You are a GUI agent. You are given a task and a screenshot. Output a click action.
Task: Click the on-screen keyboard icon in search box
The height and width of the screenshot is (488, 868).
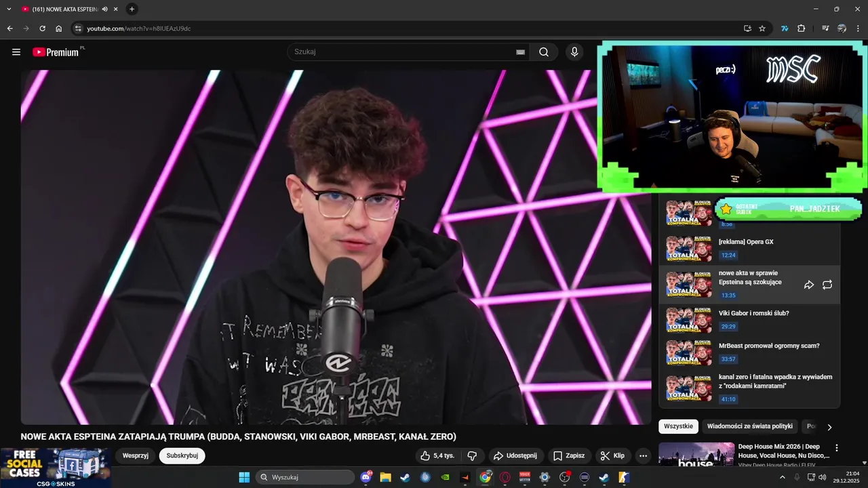(521, 52)
